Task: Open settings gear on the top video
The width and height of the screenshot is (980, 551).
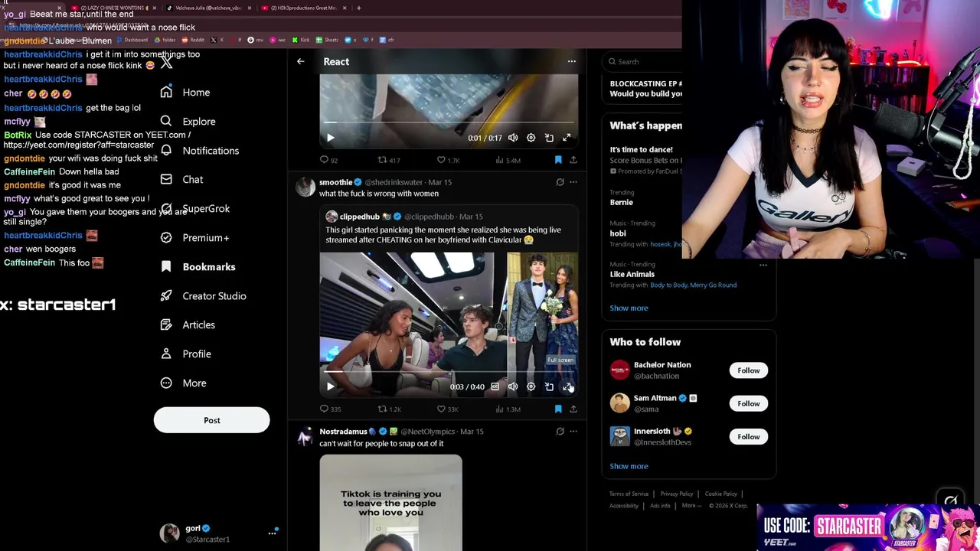Action: click(x=531, y=138)
